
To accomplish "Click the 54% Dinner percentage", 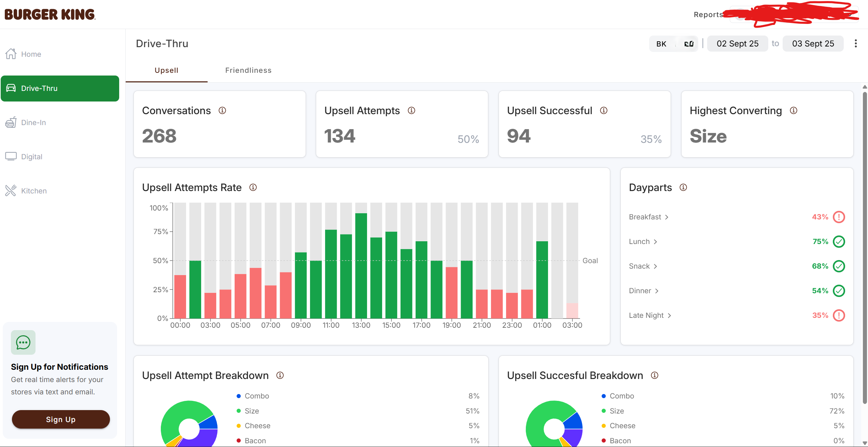I will tap(820, 291).
